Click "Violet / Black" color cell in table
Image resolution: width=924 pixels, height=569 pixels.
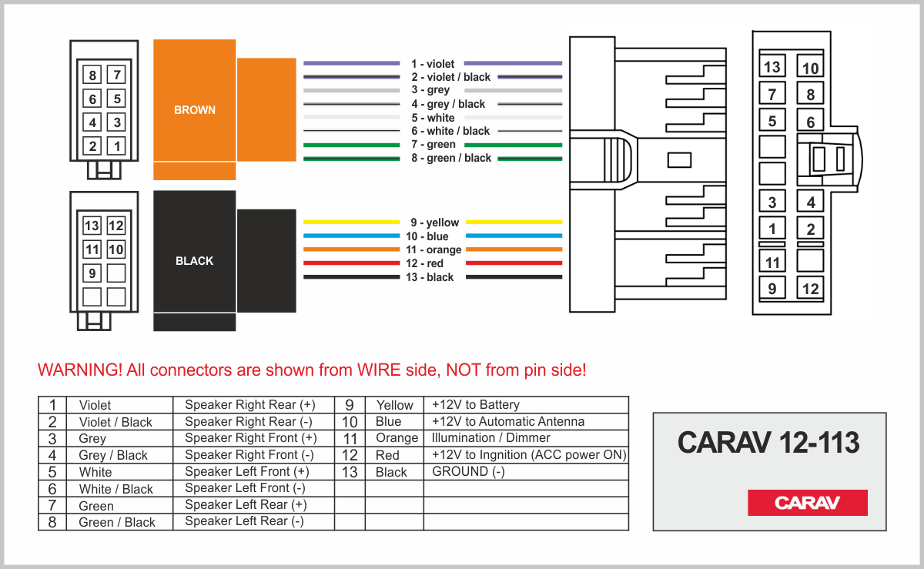(x=119, y=422)
